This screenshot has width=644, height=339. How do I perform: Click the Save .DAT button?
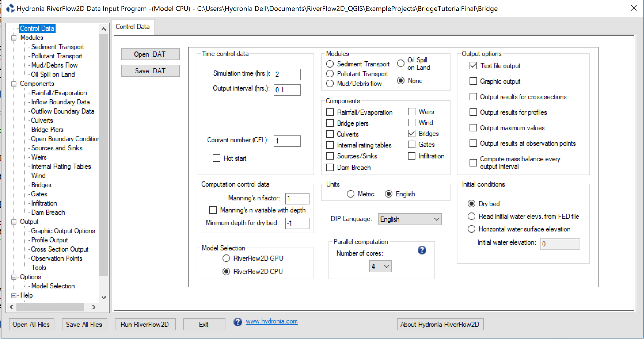click(150, 71)
